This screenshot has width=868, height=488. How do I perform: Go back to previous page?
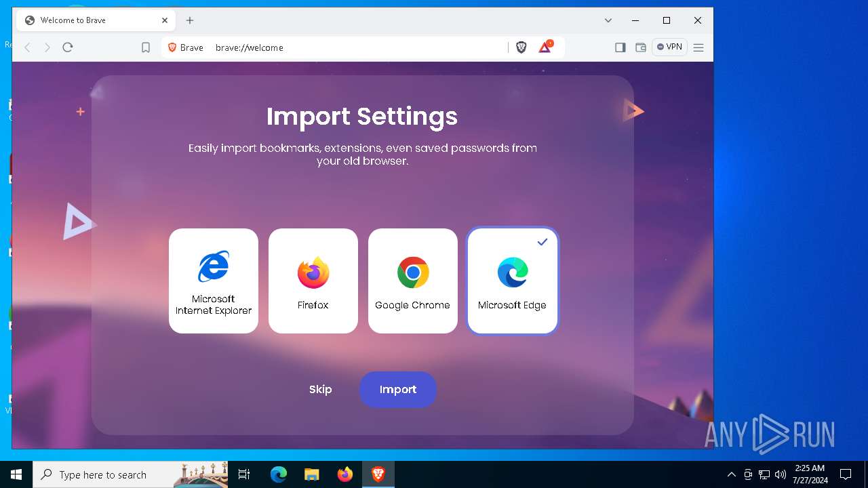(x=28, y=47)
